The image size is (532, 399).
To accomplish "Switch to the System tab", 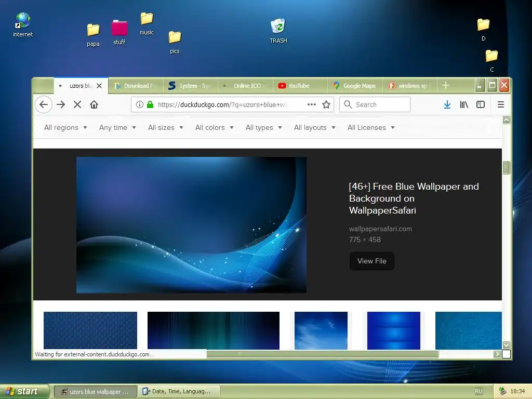I will click(x=190, y=86).
